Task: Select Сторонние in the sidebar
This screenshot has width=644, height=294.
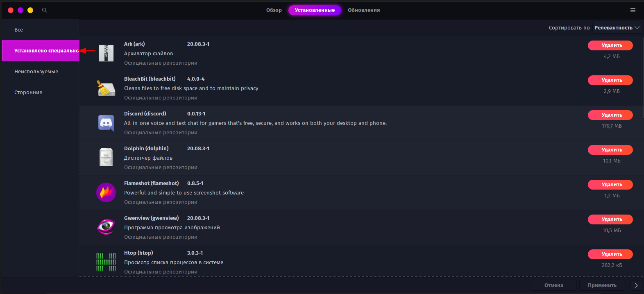Action: (40, 93)
